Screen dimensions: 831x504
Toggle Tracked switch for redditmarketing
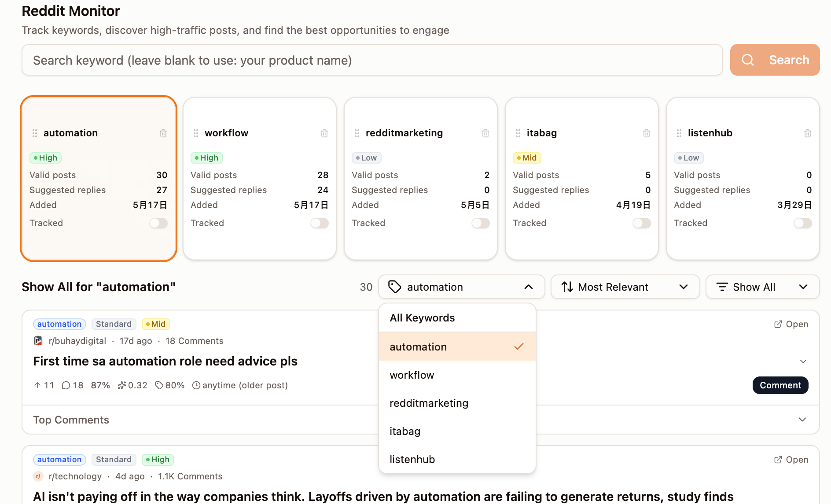(481, 223)
